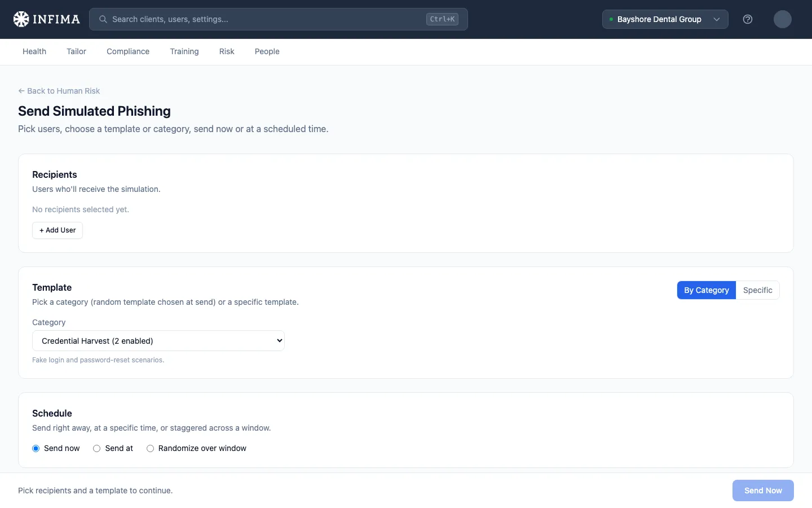The width and height of the screenshot is (812, 508).
Task: Open the Risk tab
Action: (x=227, y=51)
